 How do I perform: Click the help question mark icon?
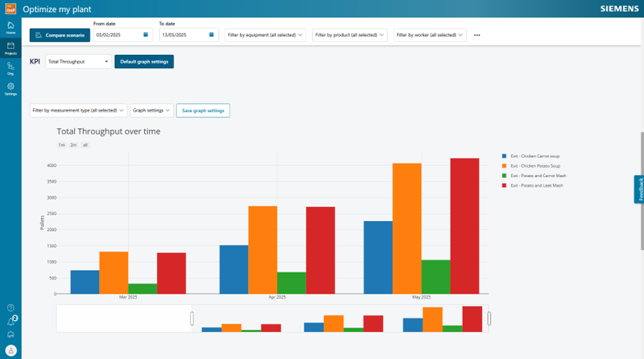11,308
